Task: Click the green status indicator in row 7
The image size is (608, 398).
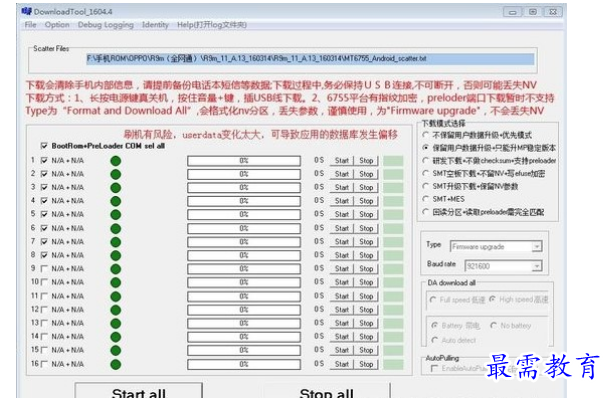Action: coord(116,242)
